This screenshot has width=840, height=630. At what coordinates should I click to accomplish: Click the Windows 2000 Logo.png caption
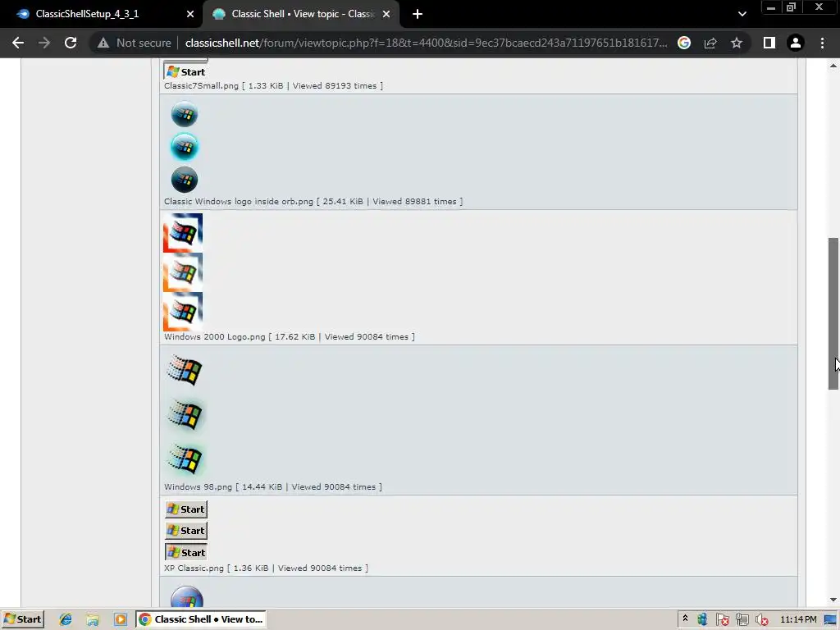click(290, 337)
